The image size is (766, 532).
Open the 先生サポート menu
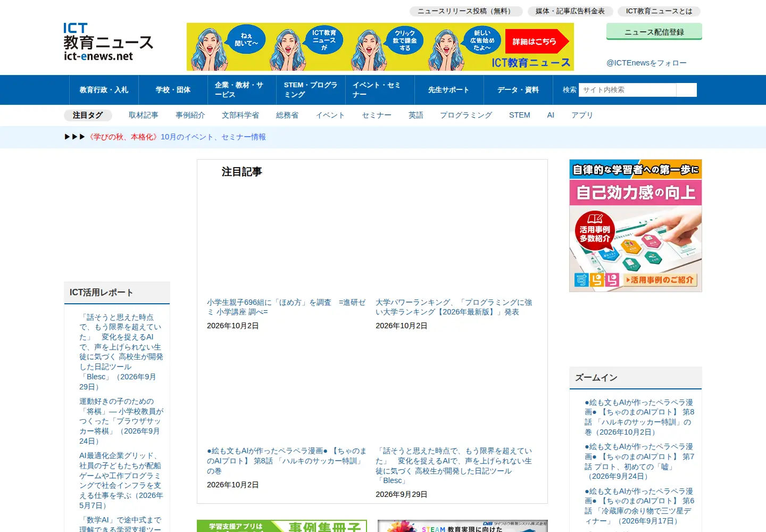pos(449,90)
